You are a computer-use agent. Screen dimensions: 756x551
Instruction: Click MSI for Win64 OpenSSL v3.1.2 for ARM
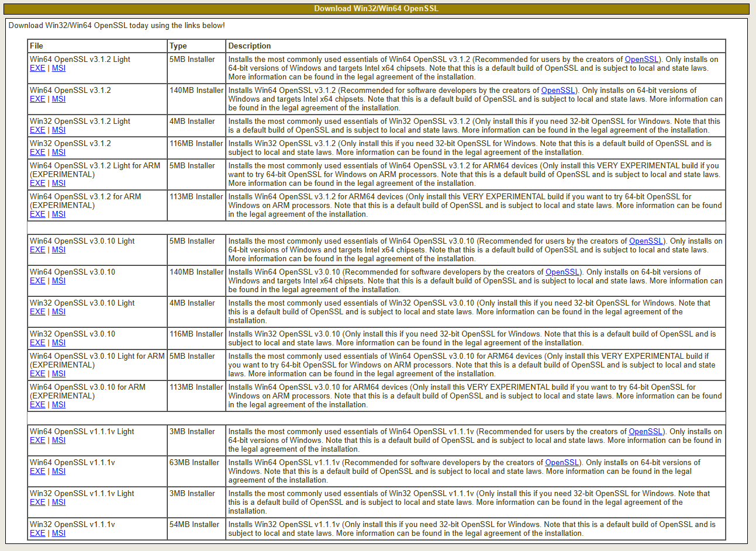pyautogui.click(x=58, y=214)
